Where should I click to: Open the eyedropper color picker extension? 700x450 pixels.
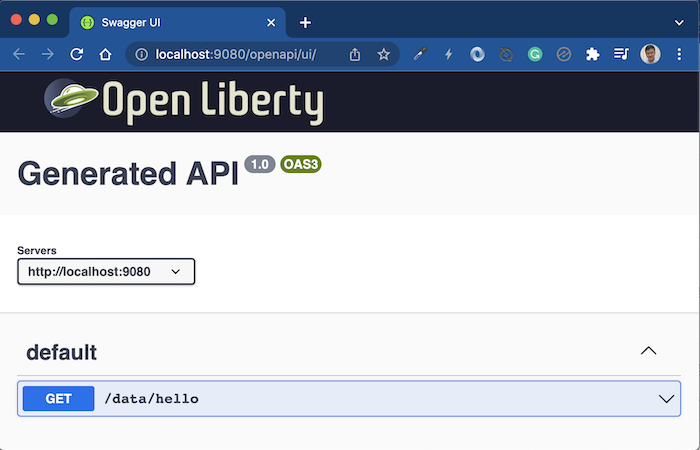420,54
